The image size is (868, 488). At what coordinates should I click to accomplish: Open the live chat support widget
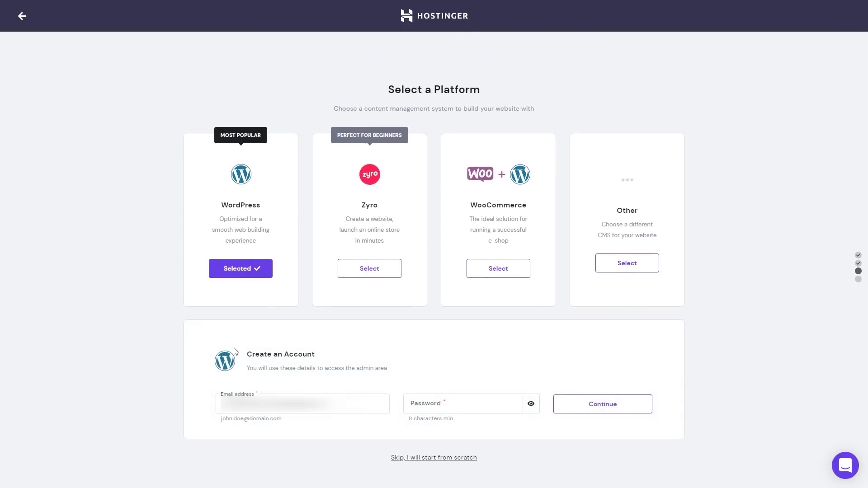pos(845,465)
